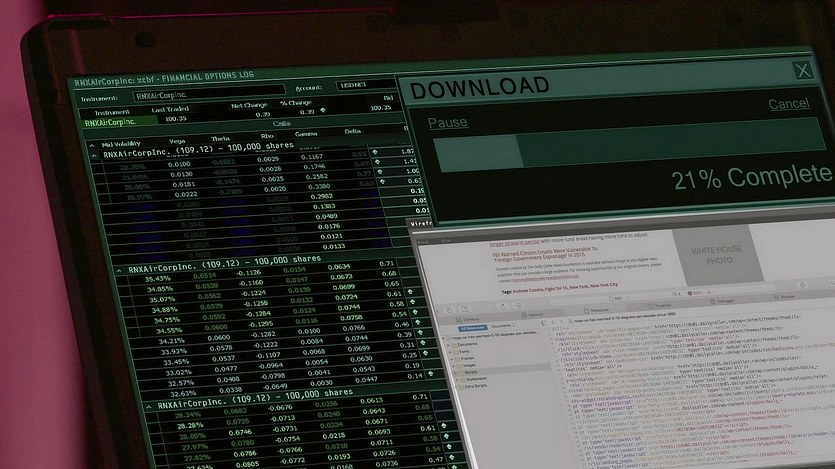Click the reload icon in the inspector toolbar
This screenshot has width=835, height=469.
click(x=503, y=307)
